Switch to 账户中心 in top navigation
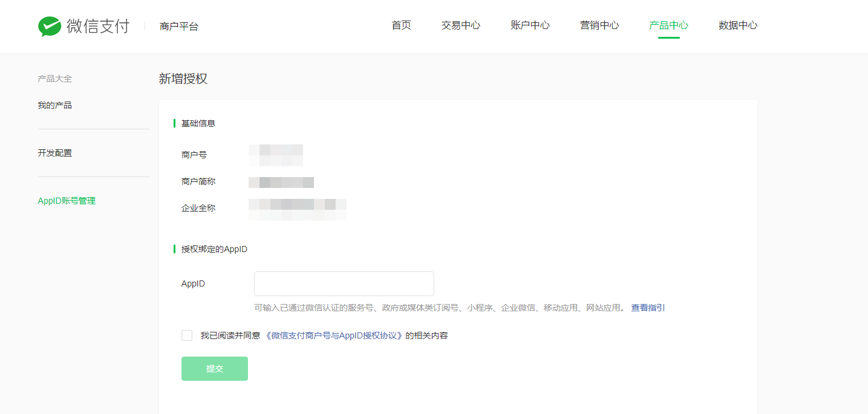The width and height of the screenshot is (868, 414). (x=530, y=25)
